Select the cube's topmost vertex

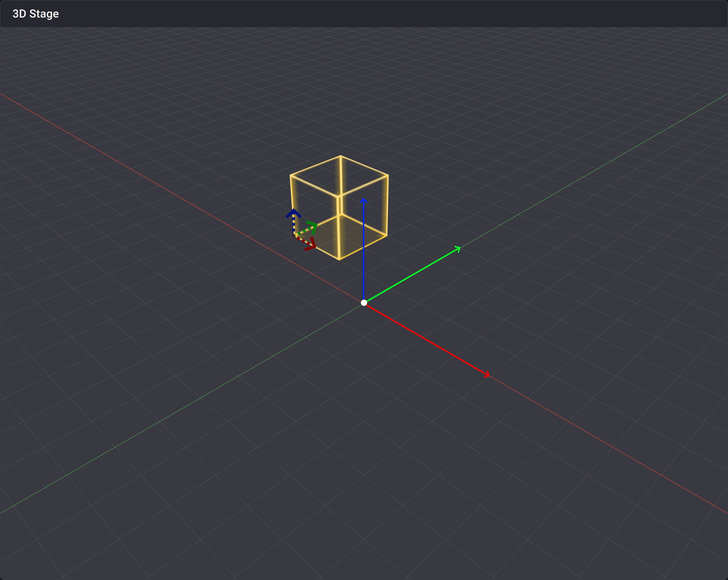tap(340, 156)
